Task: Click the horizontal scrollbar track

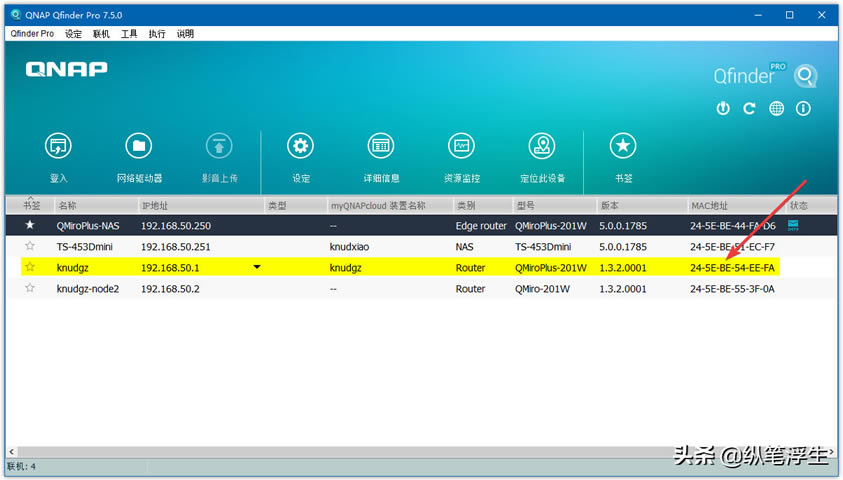Action: (423, 452)
